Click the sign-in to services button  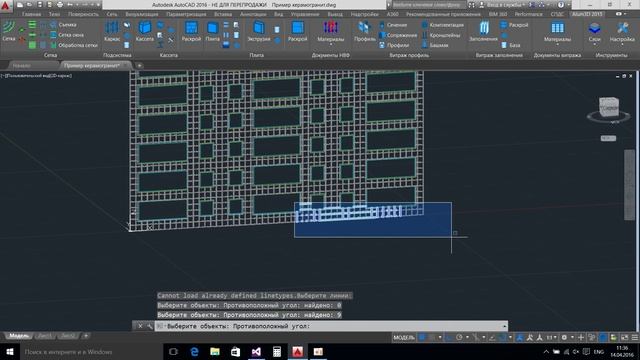(502, 5)
